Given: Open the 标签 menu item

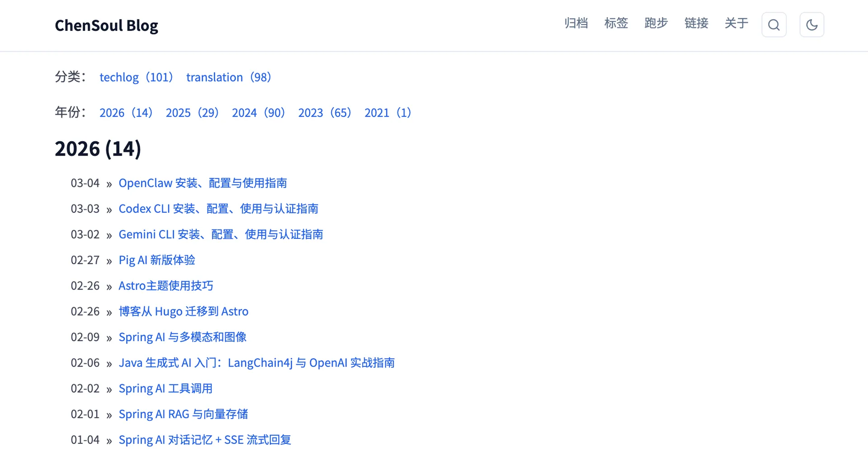Looking at the screenshot, I should [616, 24].
